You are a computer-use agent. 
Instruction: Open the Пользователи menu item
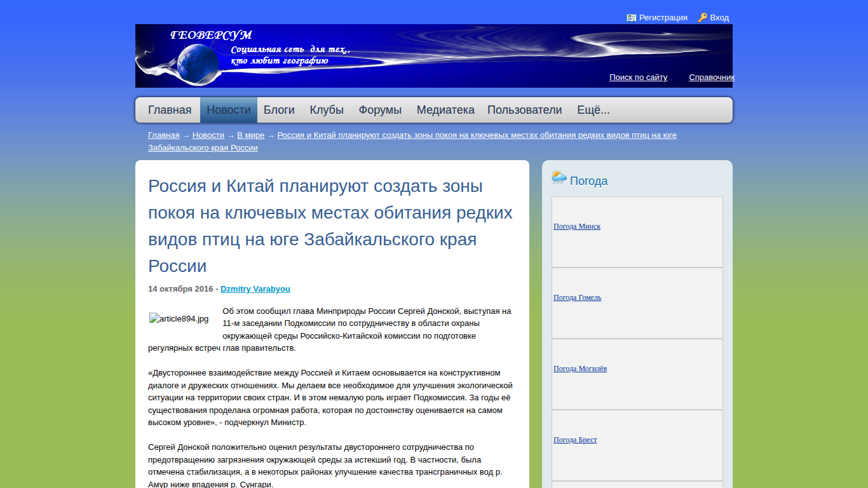[x=525, y=110]
